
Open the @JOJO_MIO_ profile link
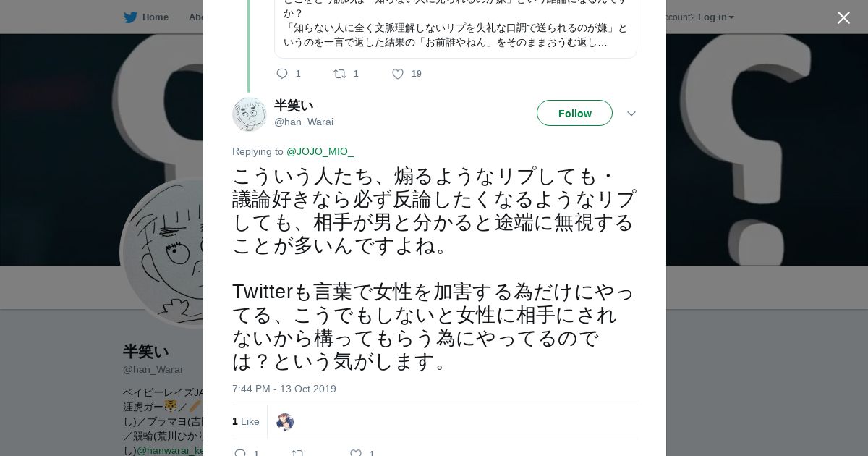pos(320,151)
